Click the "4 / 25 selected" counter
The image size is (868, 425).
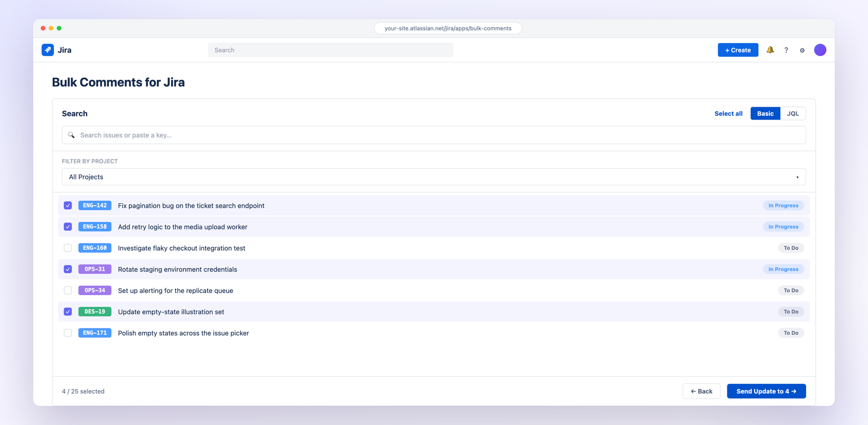click(x=83, y=391)
